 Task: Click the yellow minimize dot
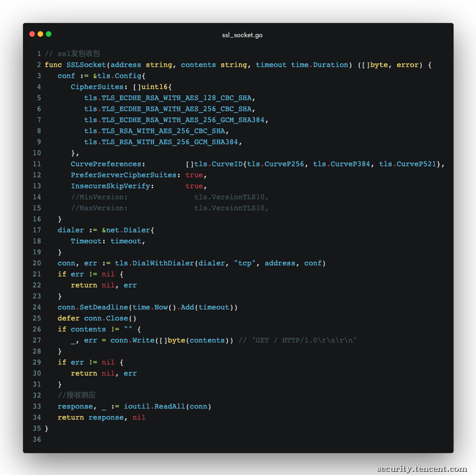coord(40,34)
